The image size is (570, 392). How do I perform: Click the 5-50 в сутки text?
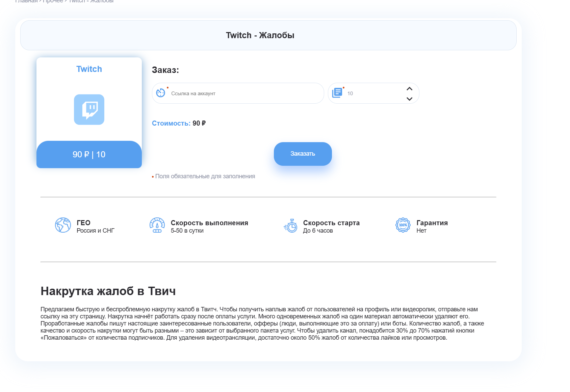coord(187,231)
